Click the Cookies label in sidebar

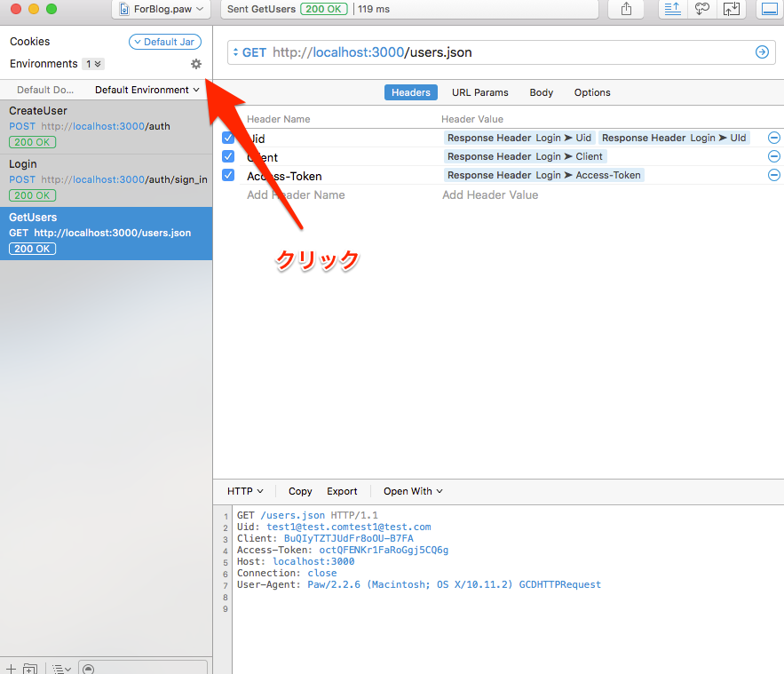pos(30,42)
